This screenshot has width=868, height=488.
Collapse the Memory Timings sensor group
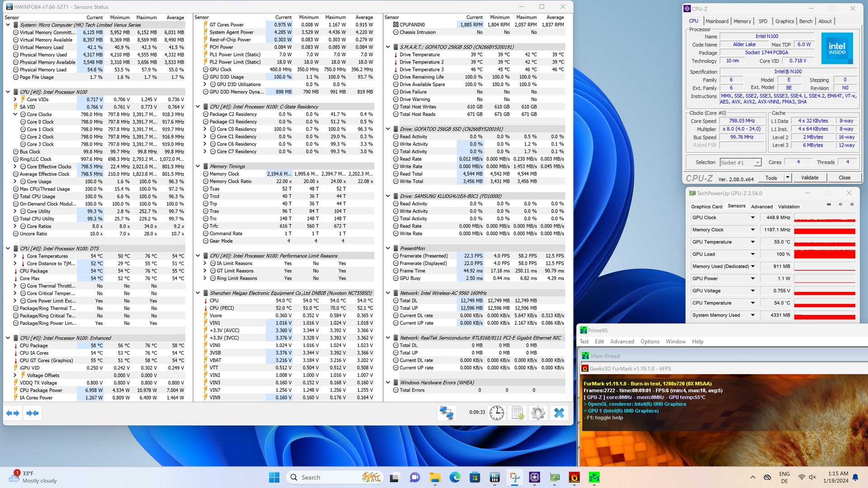pyautogui.click(x=198, y=166)
